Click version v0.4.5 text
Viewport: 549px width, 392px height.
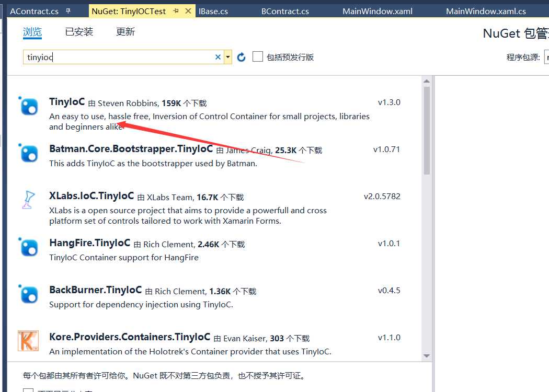click(389, 291)
